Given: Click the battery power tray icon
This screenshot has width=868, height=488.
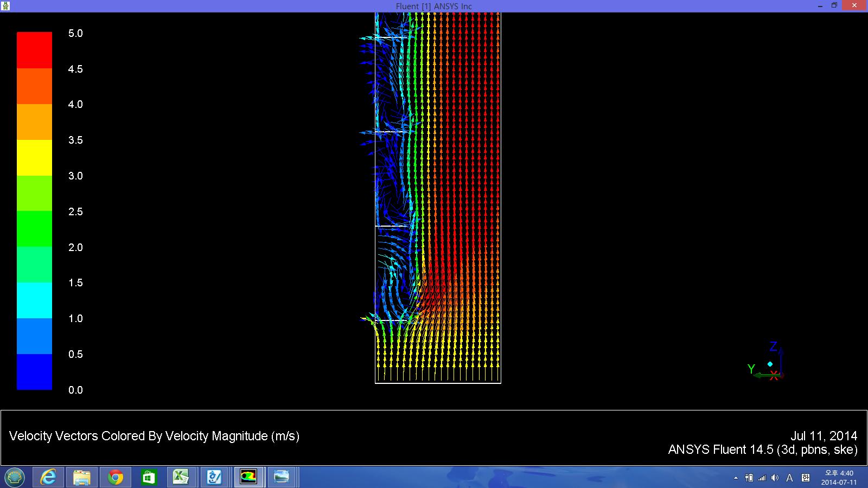Looking at the screenshot, I should point(749,478).
